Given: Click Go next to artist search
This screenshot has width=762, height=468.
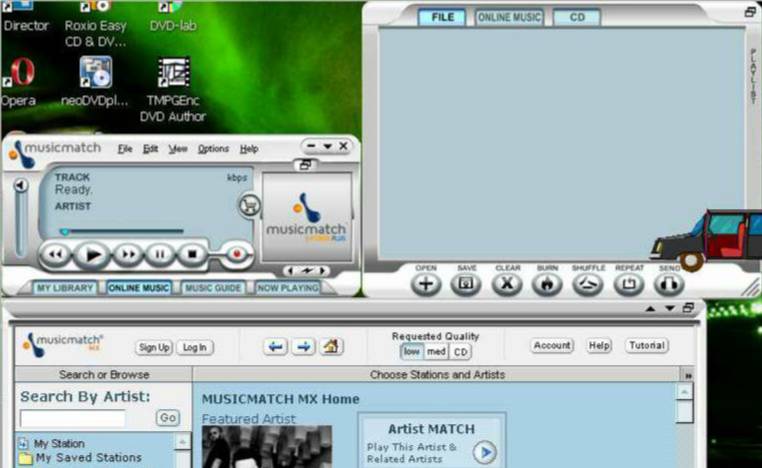Looking at the screenshot, I should (x=168, y=418).
